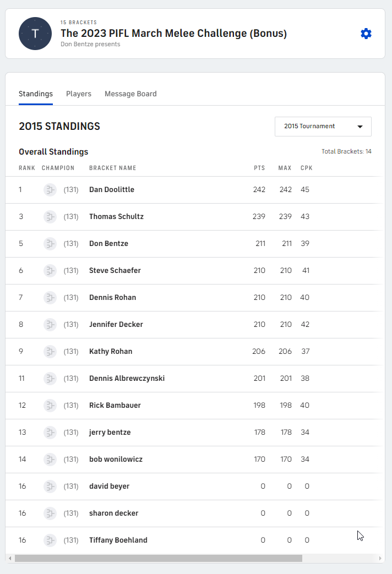Select Don Bentze's champion bracket icon
Screen dimensions: 392x574
[x=50, y=244]
